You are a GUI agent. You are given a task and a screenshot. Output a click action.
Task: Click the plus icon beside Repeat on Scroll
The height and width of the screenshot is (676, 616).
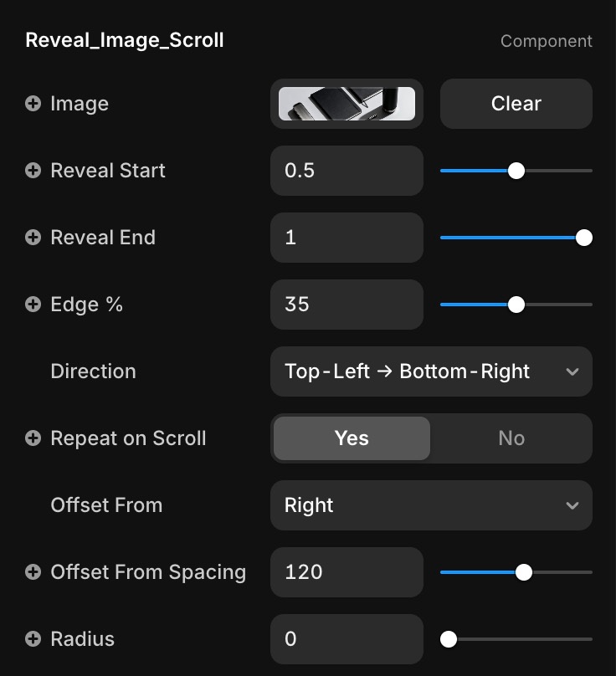tap(33, 438)
